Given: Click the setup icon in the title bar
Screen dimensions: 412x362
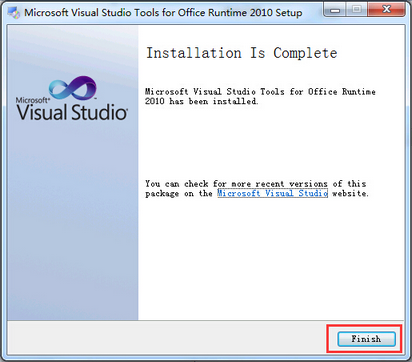Looking at the screenshot, I should (x=14, y=13).
